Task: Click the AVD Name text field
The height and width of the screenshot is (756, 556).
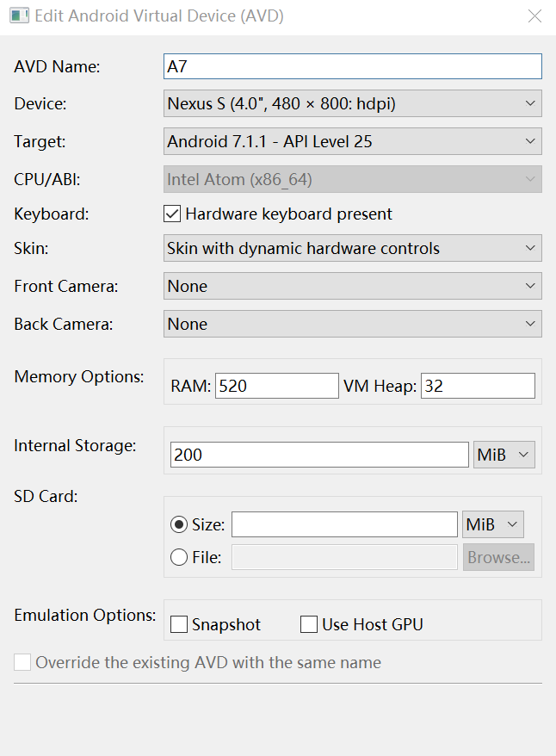Action: click(x=352, y=66)
